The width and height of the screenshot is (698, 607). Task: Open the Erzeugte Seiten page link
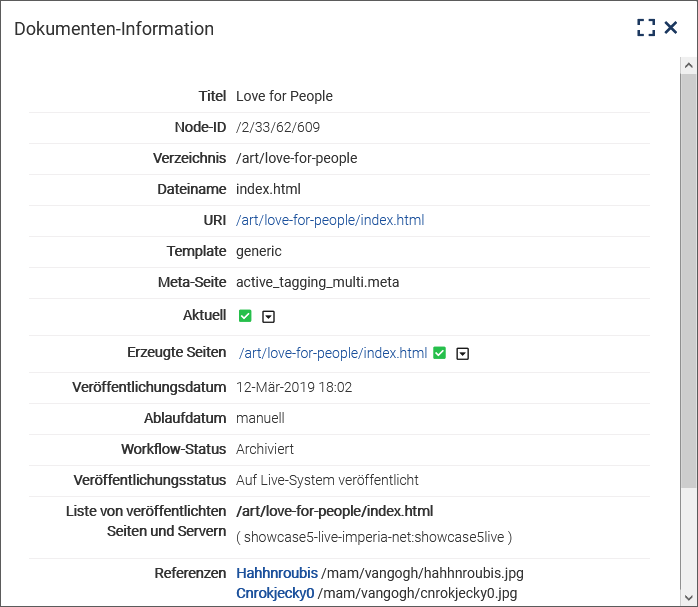[333, 353]
